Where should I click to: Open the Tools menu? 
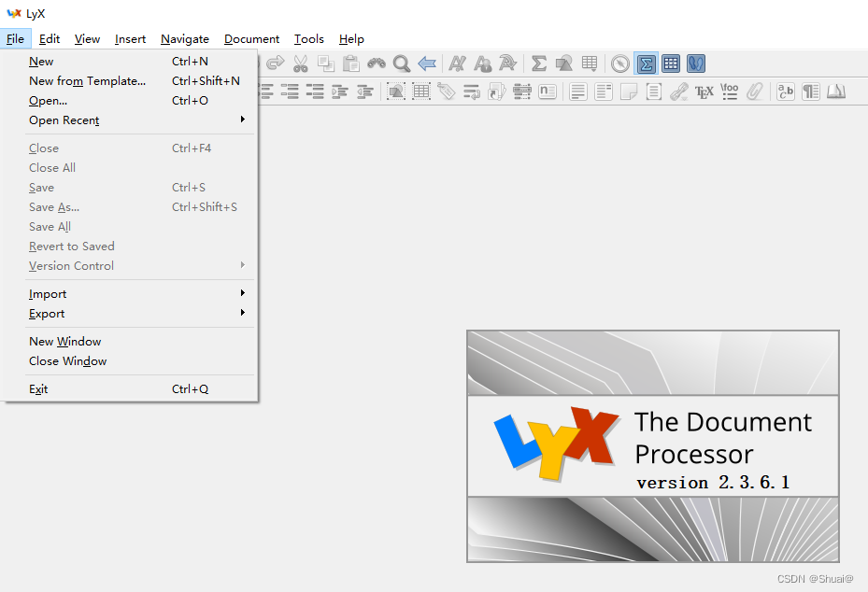coord(309,38)
